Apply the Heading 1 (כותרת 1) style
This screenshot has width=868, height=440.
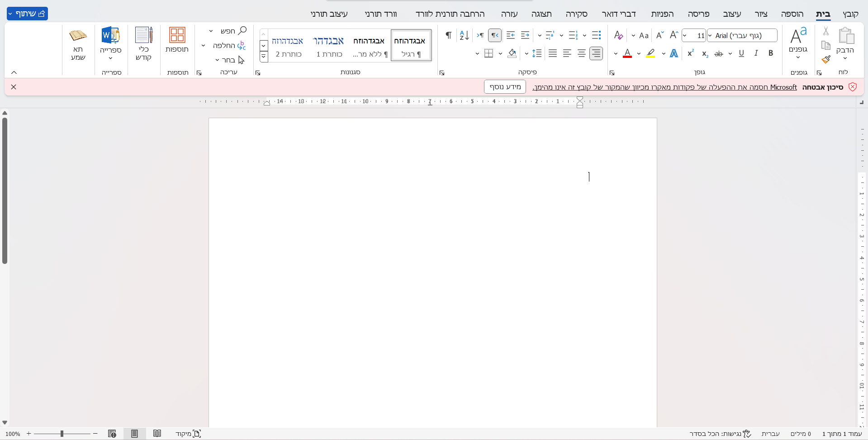pos(329,45)
